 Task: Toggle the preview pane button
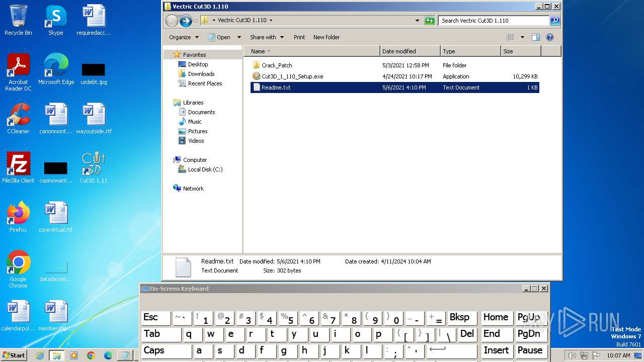(536, 37)
